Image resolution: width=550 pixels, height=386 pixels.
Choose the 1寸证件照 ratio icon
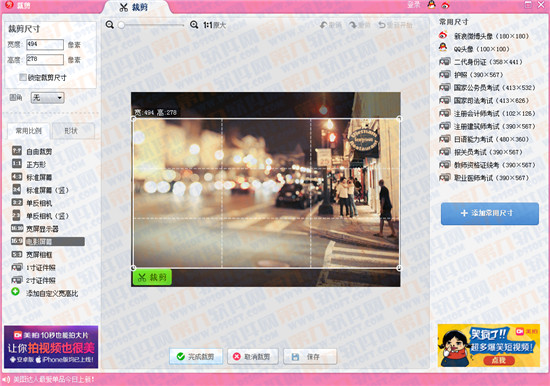(17, 267)
